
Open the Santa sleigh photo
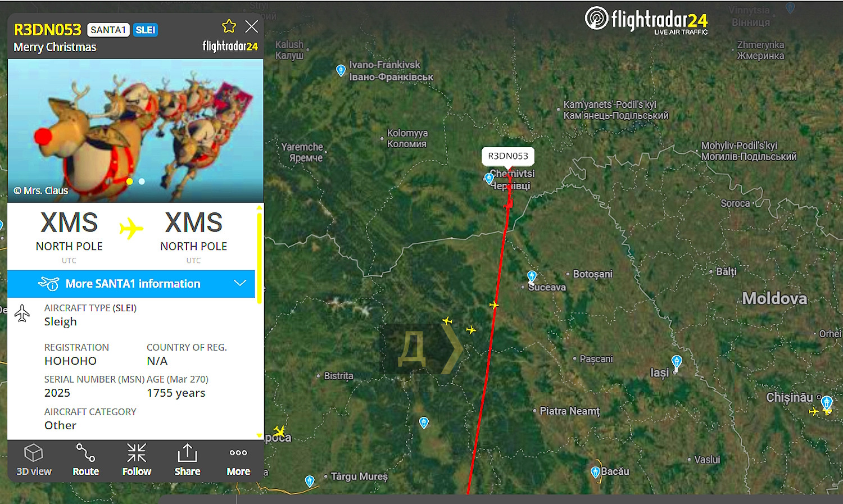[135, 130]
